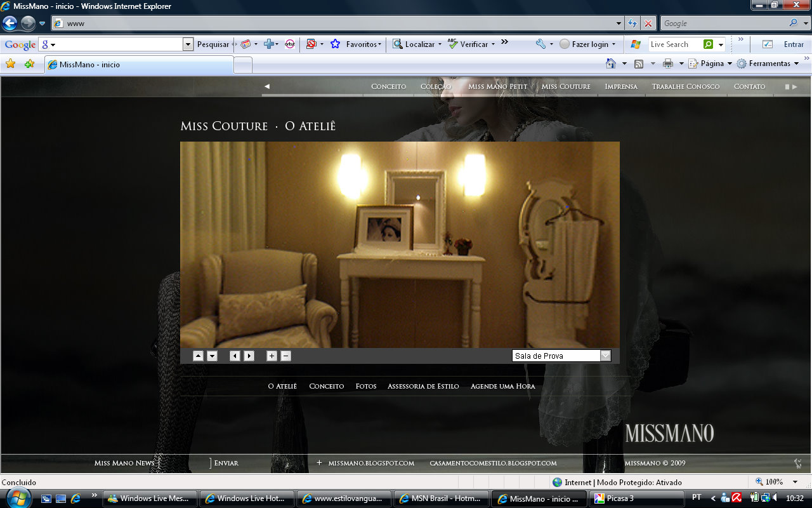Switch to Windows Live Messenger taskbar button
The height and width of the screenshot is (508, 812).
[x=150, y=498]
